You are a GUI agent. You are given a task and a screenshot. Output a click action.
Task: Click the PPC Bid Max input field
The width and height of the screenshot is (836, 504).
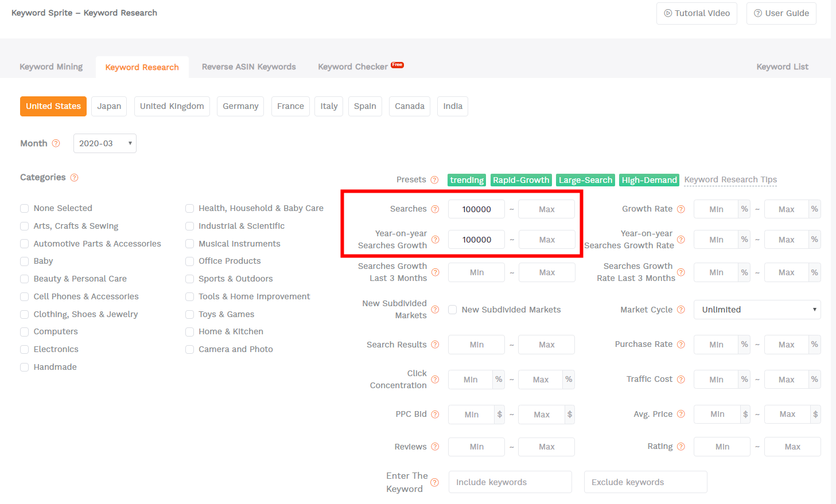click(x=542, y=415)
